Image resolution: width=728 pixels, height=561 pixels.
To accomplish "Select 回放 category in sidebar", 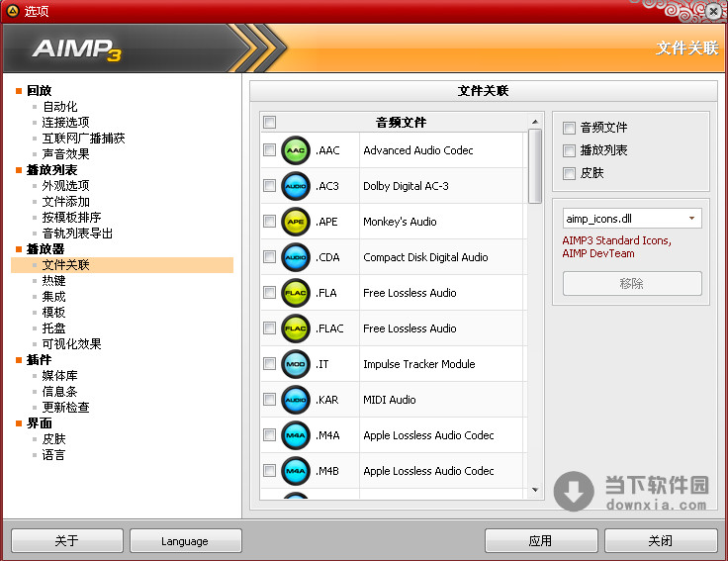I will click(x=39, y=91).
